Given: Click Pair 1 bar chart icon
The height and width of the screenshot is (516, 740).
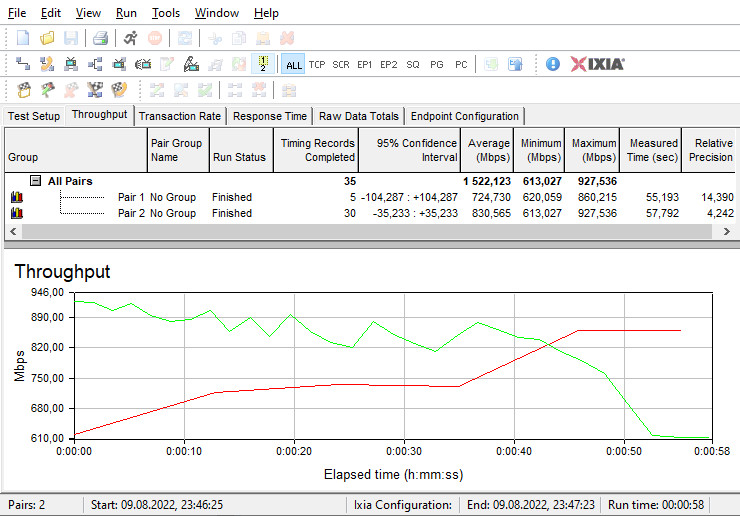Looking at the screenshot, I should pos(17,197).
